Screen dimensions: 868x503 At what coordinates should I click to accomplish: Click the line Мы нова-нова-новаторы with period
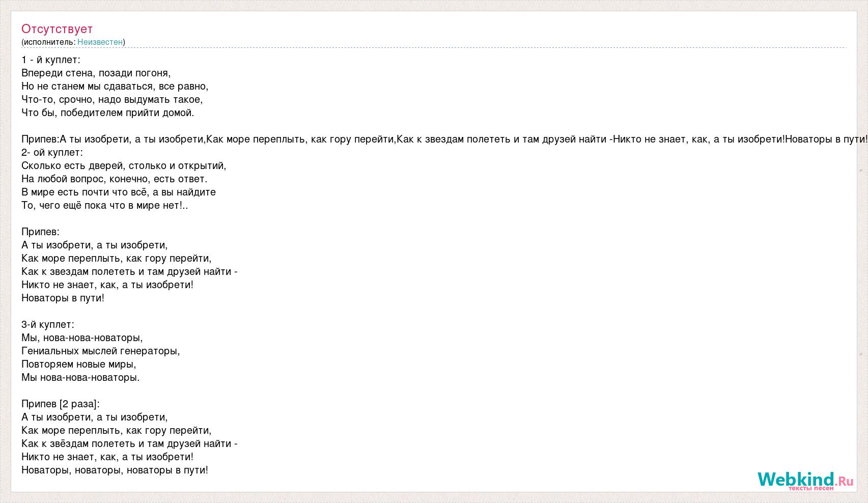[80, 377]
